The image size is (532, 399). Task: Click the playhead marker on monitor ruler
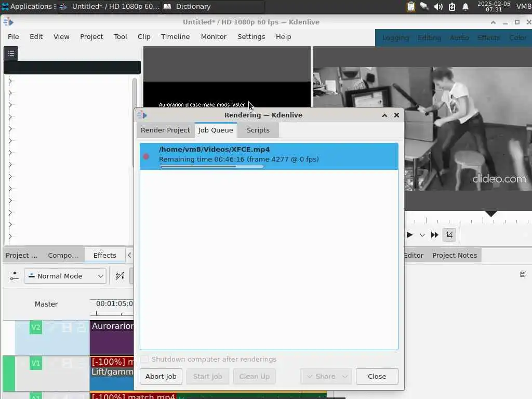pyautogui.click(x=490, y=214)
